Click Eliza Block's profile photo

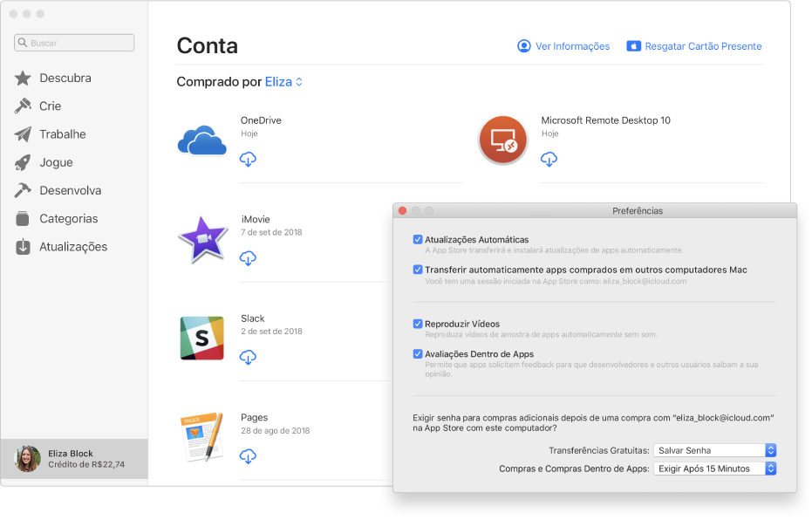[x=28, y=459]
